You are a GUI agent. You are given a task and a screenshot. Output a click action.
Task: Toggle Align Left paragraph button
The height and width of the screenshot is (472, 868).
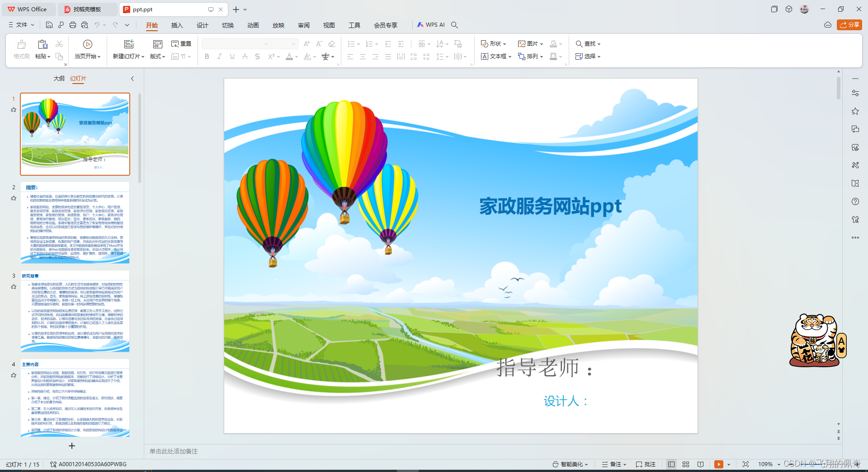(x=350, y=56)
